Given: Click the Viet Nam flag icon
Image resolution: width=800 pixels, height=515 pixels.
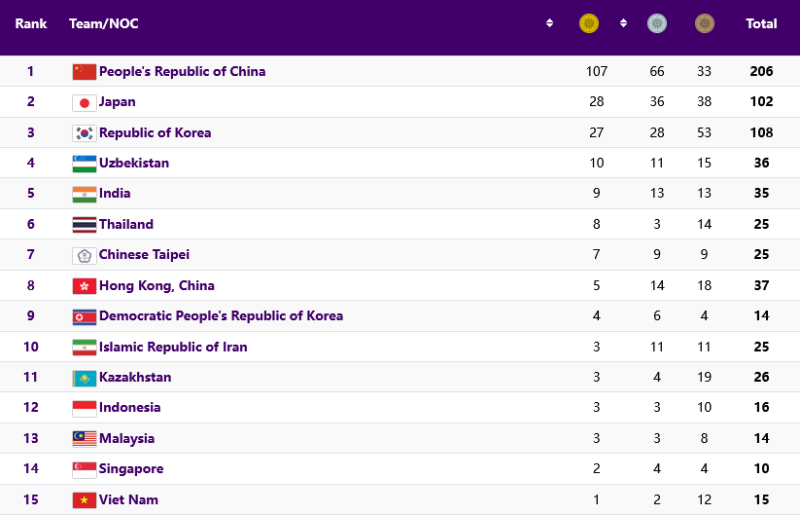Looking at the screenshot, I should click(x=84, y=500).
